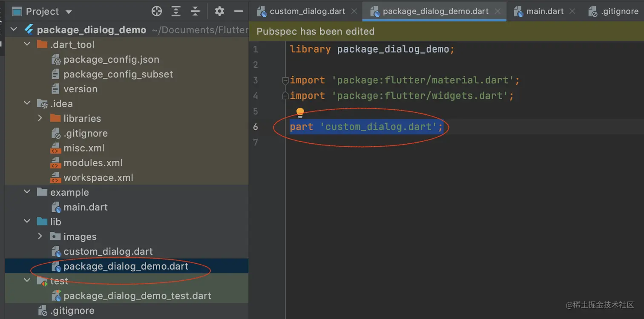644x319 pixels.
Task: Select package_config_subset file
Action: 118,74
